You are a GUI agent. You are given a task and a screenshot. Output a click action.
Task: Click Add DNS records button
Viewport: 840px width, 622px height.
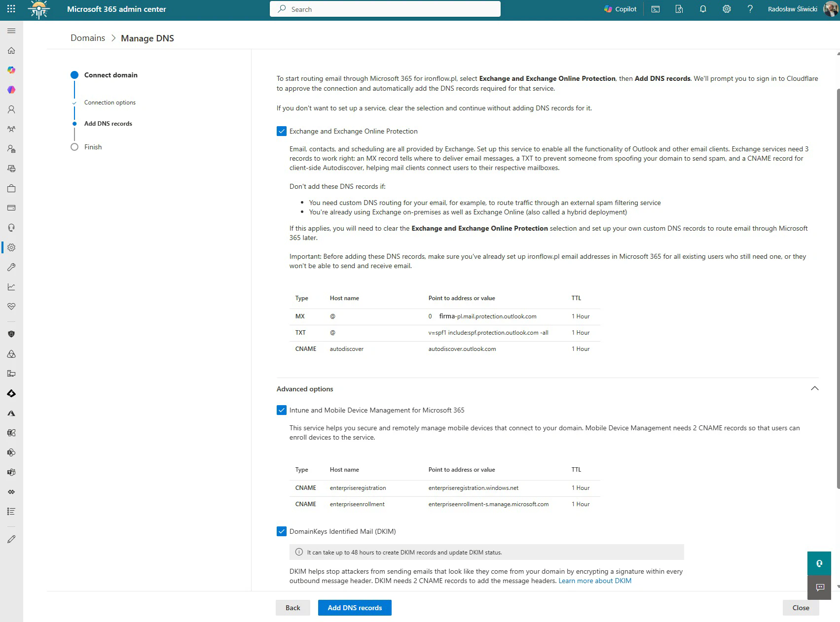point(355,608)
